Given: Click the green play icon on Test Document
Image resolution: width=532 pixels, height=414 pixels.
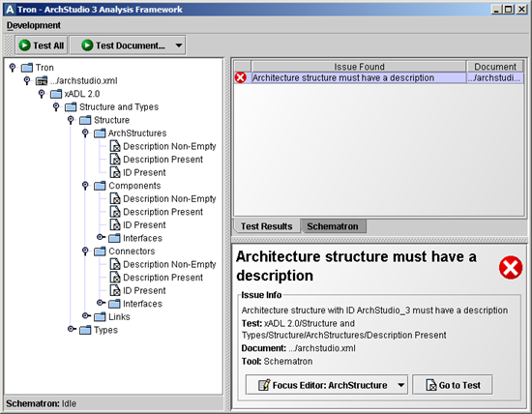Looking at the screenshot, I should pyautogui.click(x=87, y=45).
